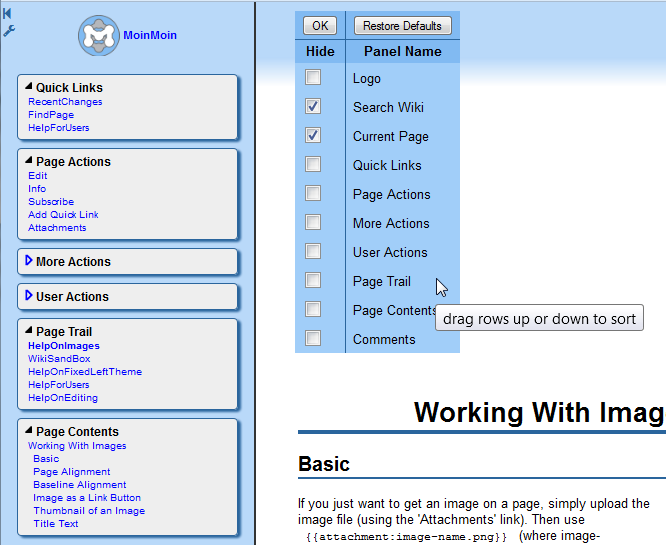The width and height of the screenshot is (666, 545).
Task: Click the MoinMoin logo icon
Action: coord(99,35)
